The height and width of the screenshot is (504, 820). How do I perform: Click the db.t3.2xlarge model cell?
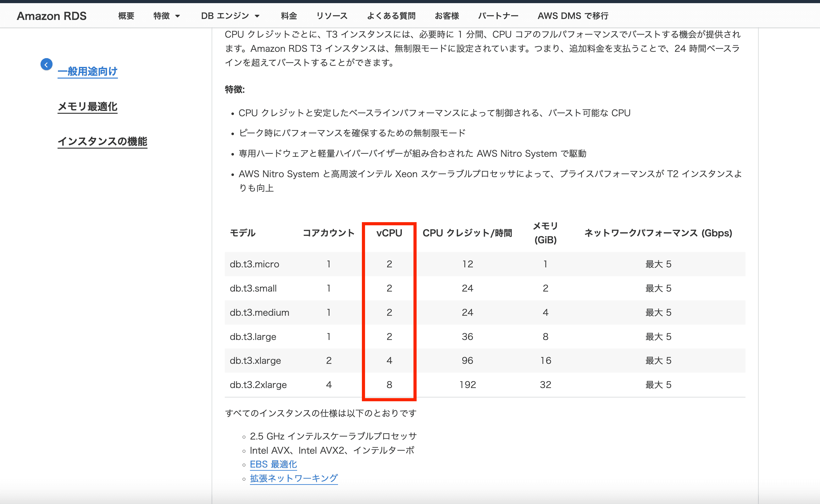pyautogui.click(x=258, y=385)
